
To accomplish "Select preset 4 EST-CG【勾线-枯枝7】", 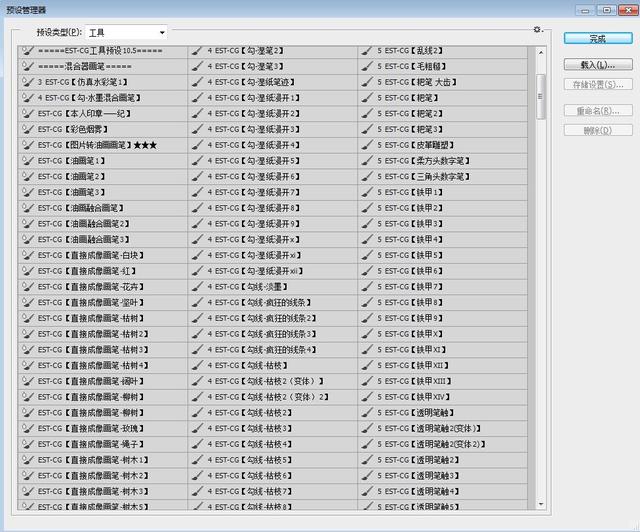I will coord(273,491).
